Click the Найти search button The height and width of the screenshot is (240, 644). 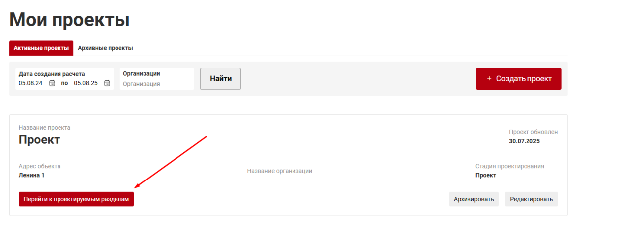221,79
